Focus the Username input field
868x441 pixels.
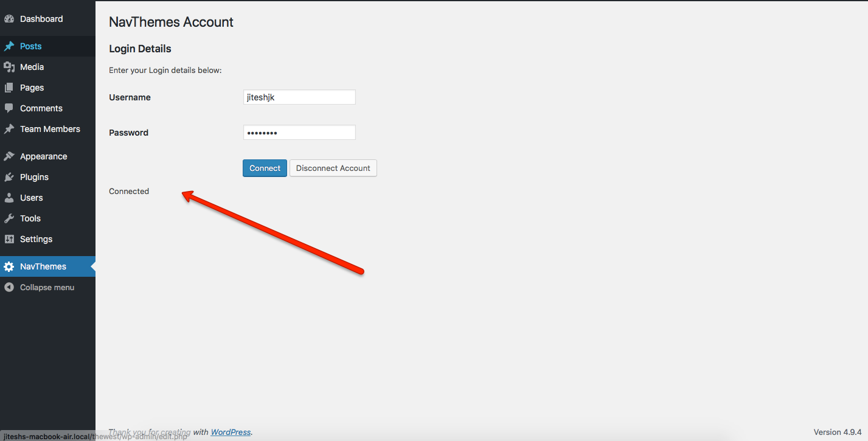click(299, 97)
